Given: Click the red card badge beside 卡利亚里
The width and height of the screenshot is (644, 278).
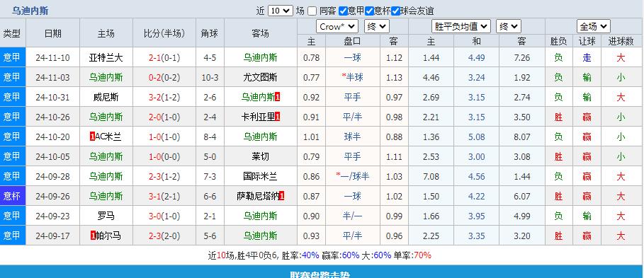Looking at the screenshot, I should click(278, 117).
